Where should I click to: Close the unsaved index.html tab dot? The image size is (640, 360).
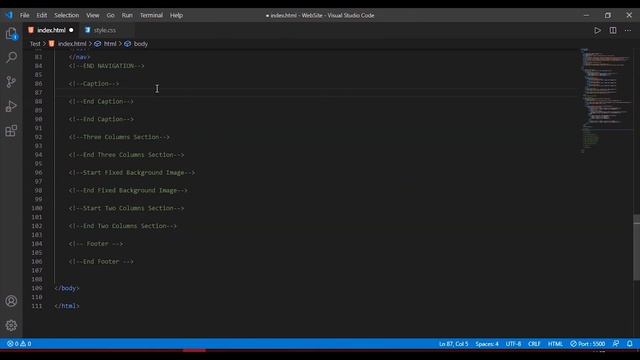pos(71,30)
